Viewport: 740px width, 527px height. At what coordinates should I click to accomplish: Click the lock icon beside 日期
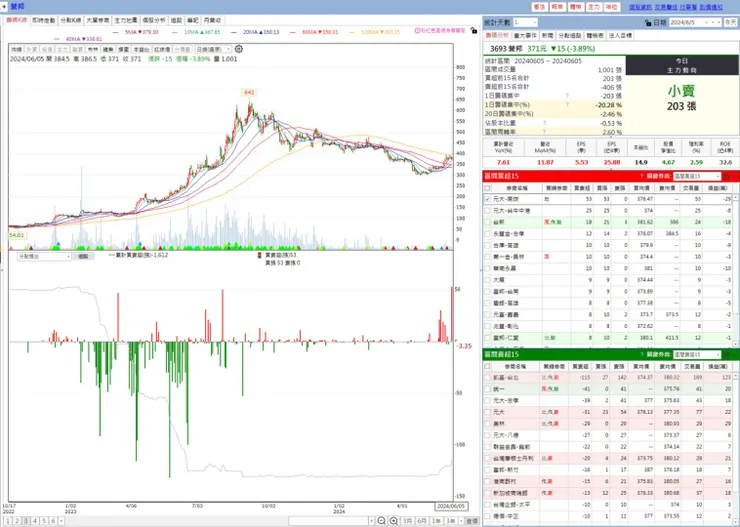(648, 23)
